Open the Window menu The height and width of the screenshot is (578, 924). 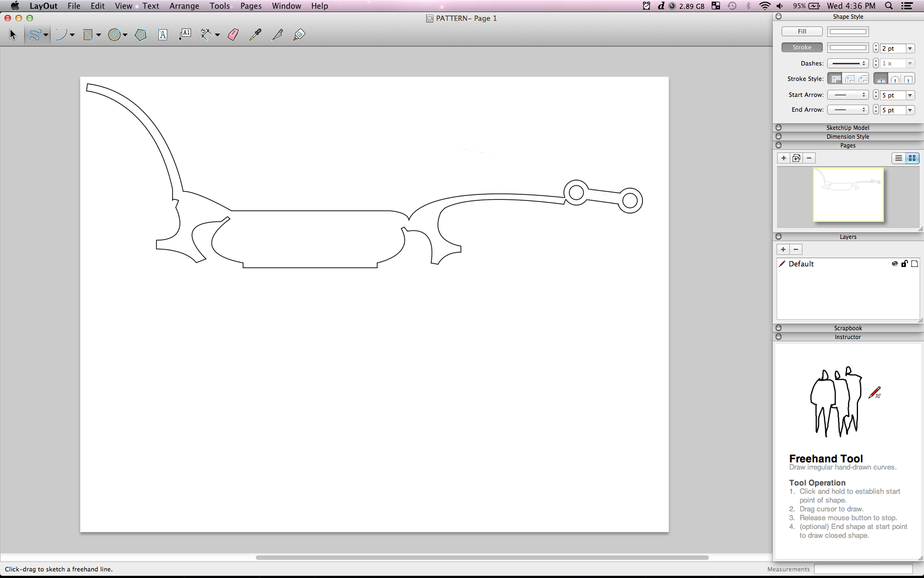tap(287, 6)
